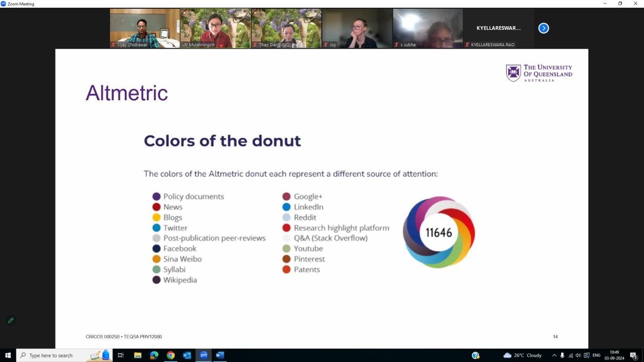This screenshot has width=644, height=362.
Task: Open the clock showing 10:49
Action: tap(614, 355)
